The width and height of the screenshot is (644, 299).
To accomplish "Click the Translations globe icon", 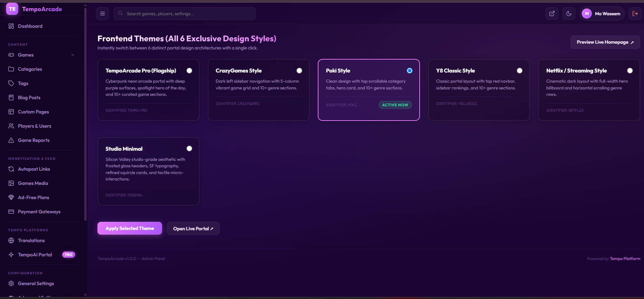I will click(x=11, y=240).
